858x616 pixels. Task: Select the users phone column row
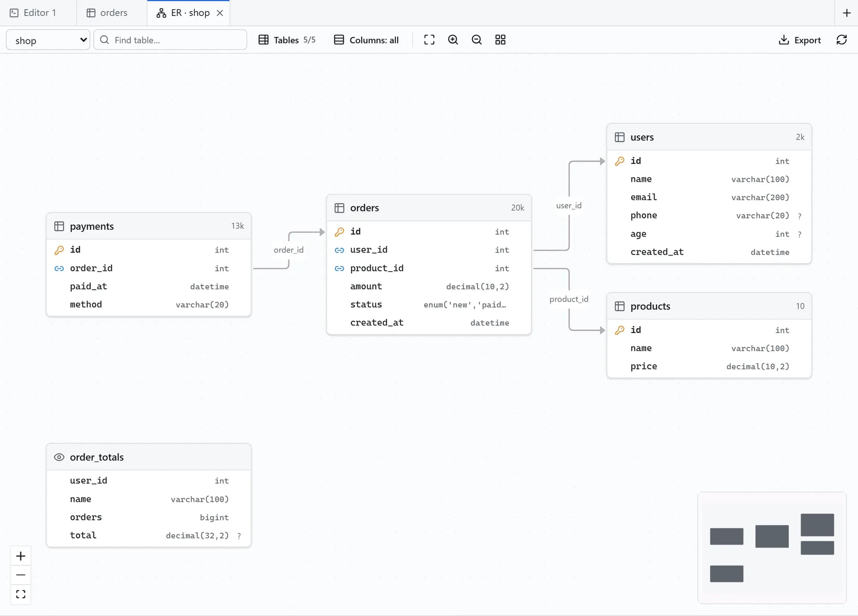pos(709,215)
